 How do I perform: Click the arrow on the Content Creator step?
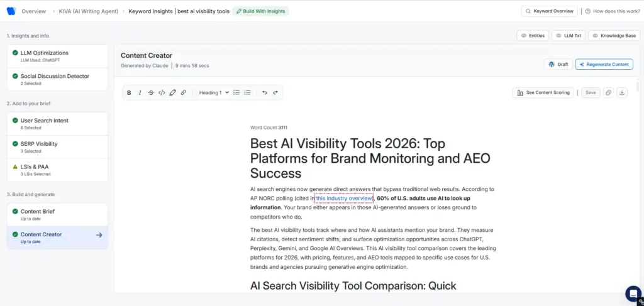point(99,235)
